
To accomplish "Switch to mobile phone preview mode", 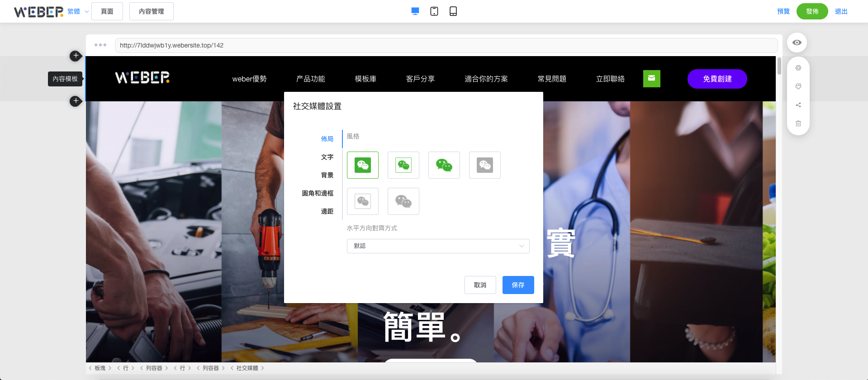I will coord(453,11).
